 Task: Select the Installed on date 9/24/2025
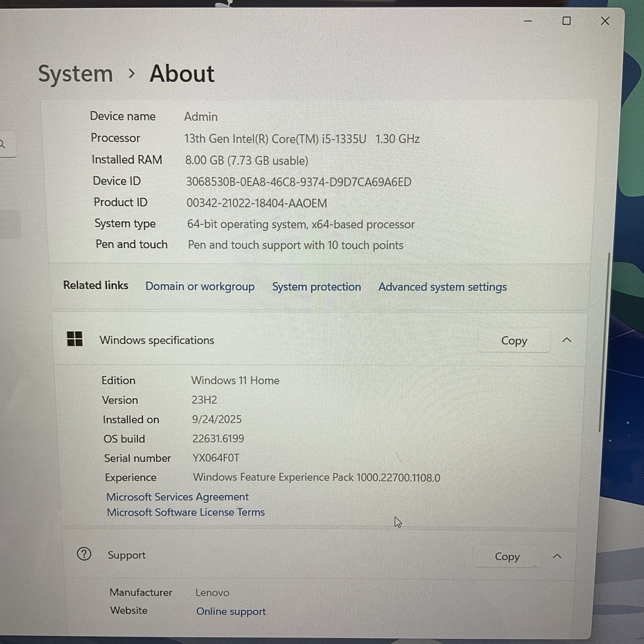tap(217, 419)
